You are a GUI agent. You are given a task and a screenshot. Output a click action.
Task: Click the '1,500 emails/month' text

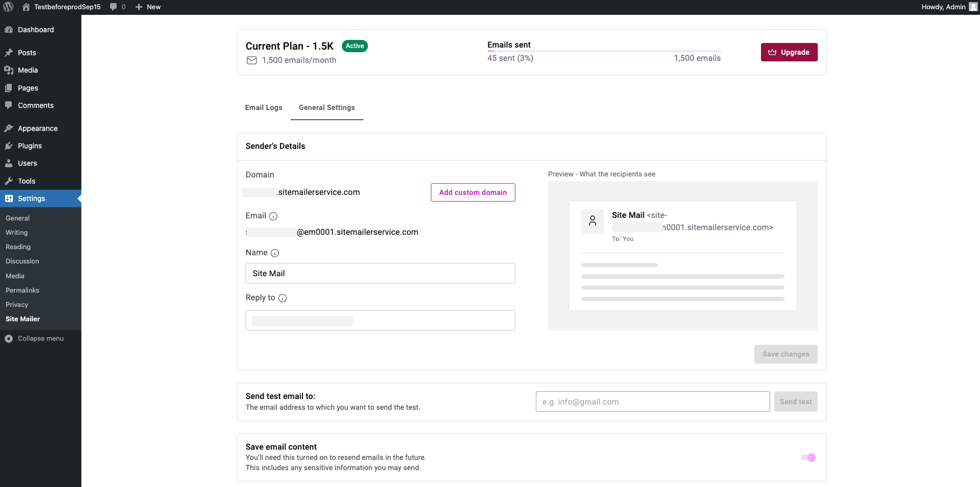[x=299, y=60]
